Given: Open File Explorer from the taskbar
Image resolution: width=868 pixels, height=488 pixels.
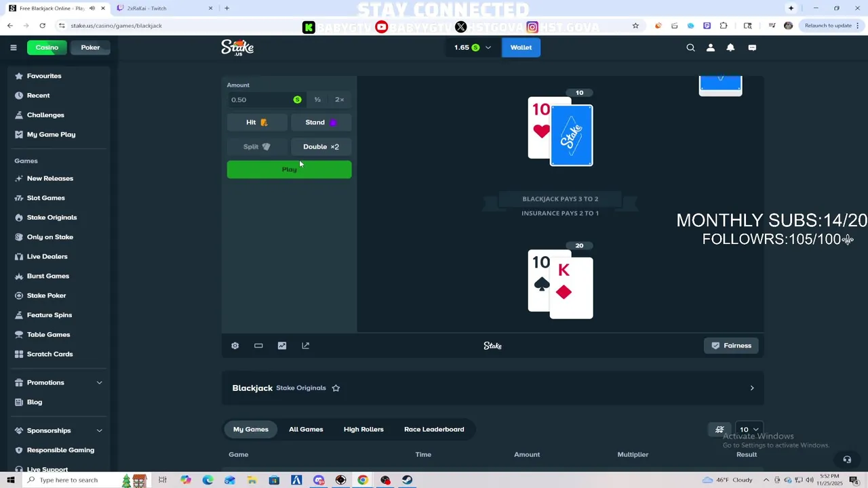Looking at the screenshot, I should tap(252, 480).
